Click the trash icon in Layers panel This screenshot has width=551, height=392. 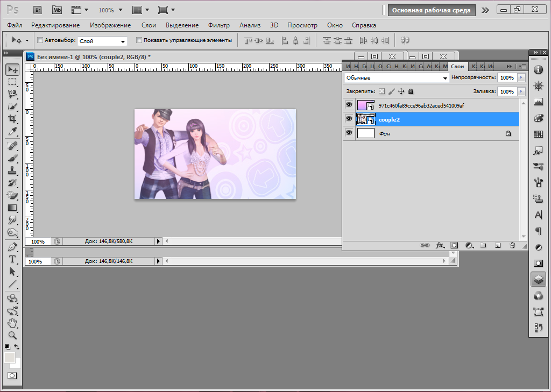[x=512, y=245]
